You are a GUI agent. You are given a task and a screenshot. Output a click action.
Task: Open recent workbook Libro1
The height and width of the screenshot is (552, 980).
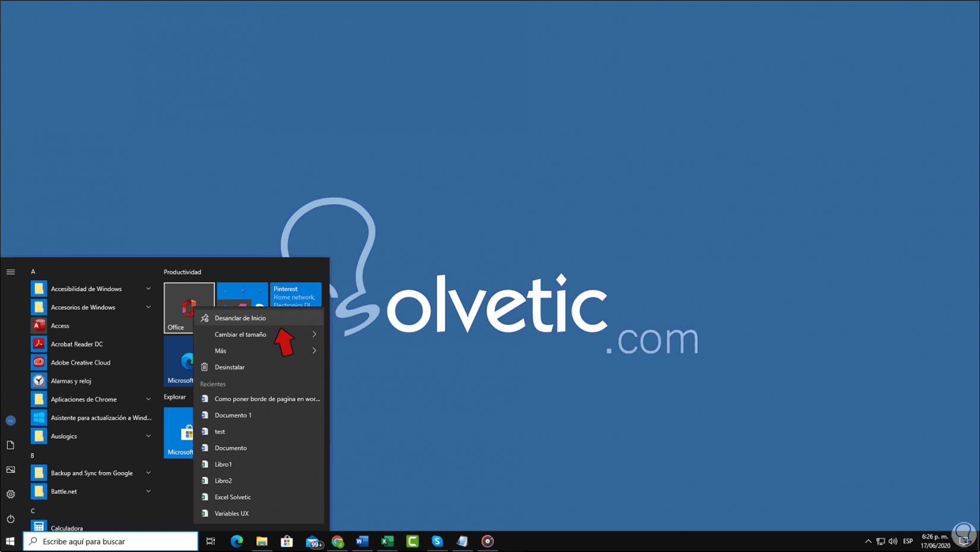click(259, 464)
